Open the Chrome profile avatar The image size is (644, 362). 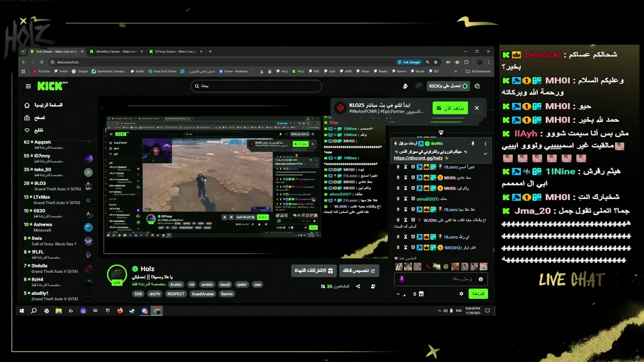coord(479,62)
